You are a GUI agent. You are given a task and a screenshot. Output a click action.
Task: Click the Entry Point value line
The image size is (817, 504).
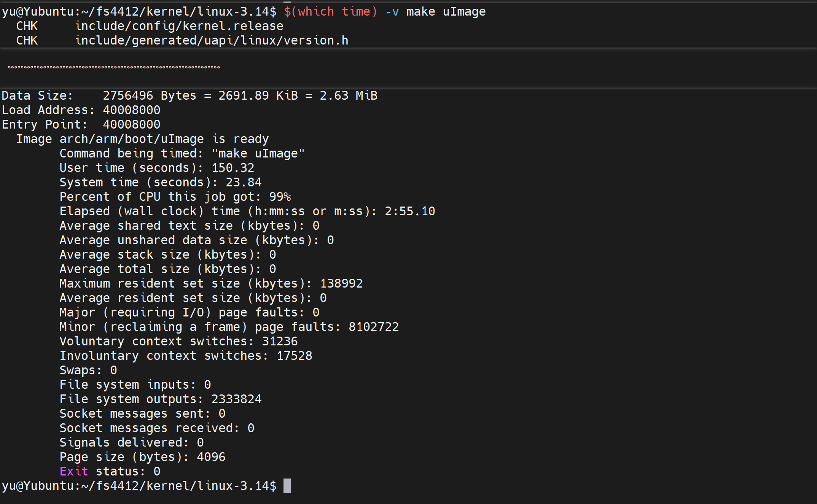click(x=131, y=124)
